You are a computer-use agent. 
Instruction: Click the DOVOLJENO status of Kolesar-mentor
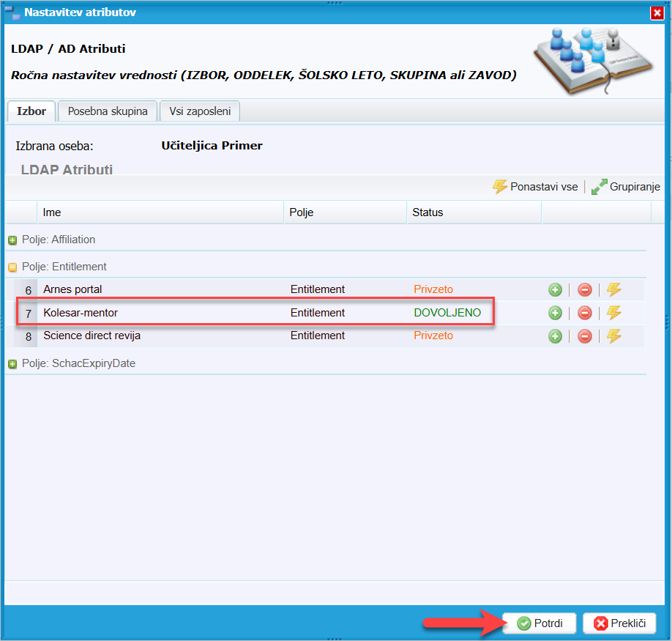[447, 313]
